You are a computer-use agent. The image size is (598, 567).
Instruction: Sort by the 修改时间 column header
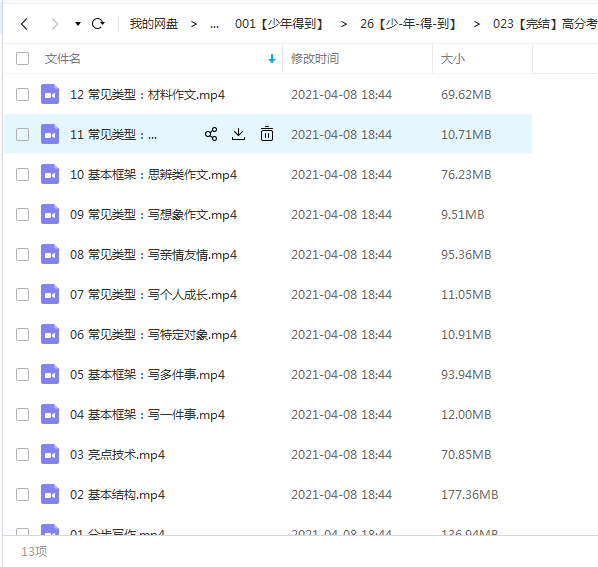315,59
